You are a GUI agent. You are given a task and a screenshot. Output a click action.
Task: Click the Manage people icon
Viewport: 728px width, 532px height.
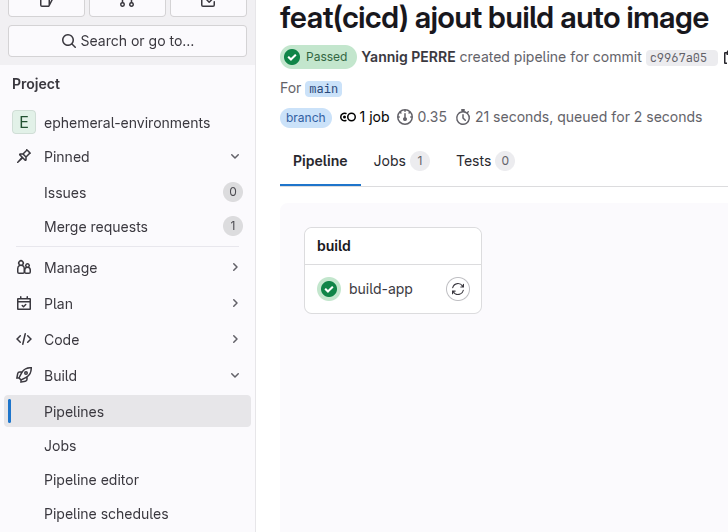click(24, 267)
